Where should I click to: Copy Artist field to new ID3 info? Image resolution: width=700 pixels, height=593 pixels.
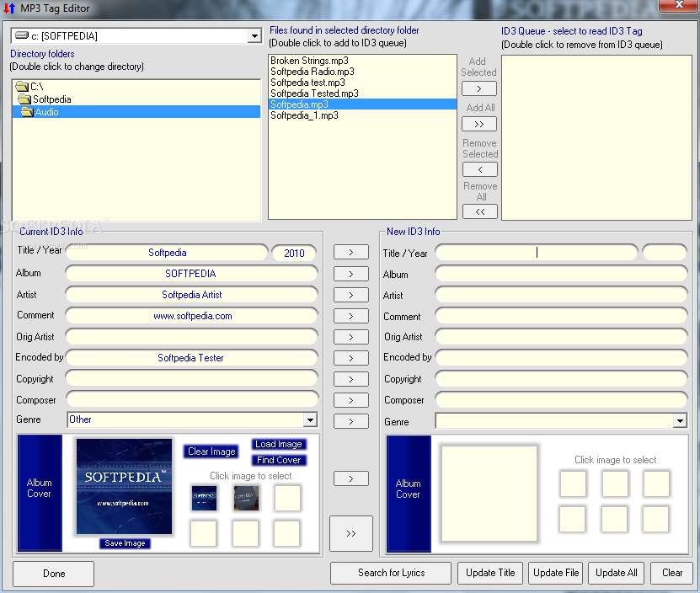[351, 295]
